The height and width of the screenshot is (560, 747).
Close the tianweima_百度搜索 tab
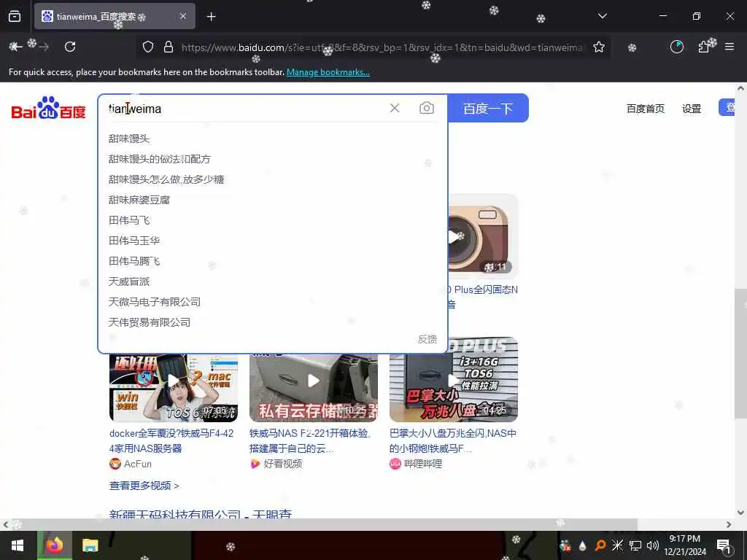click(183, 16)
